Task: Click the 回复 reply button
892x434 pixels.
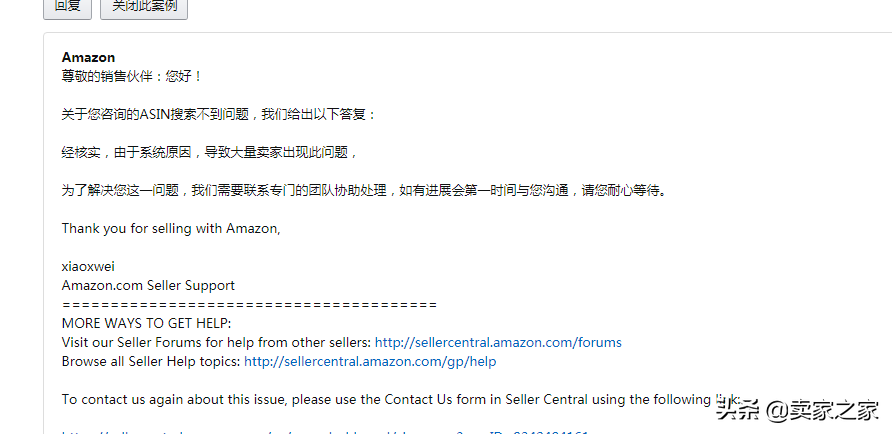Action: [67, 8]
